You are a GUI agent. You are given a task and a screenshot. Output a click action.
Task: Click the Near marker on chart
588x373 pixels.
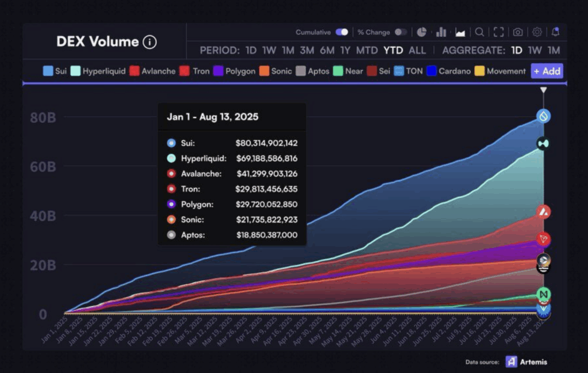click(x=543, y=294)
